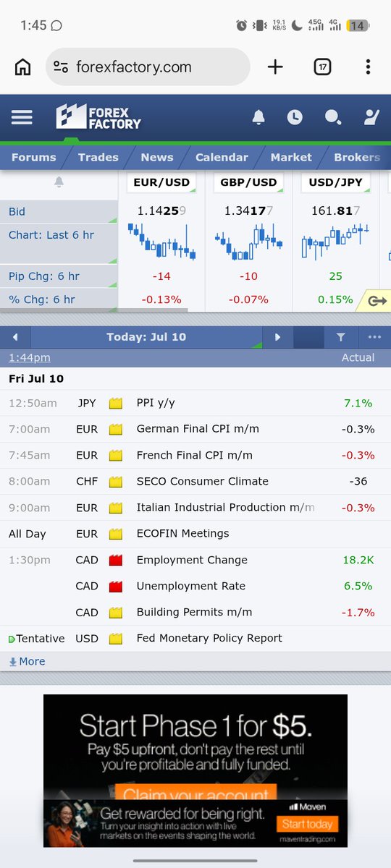The image size is (391, 868).
Task: Open the clock time settings icon
Action: click(x=295, y=117)
